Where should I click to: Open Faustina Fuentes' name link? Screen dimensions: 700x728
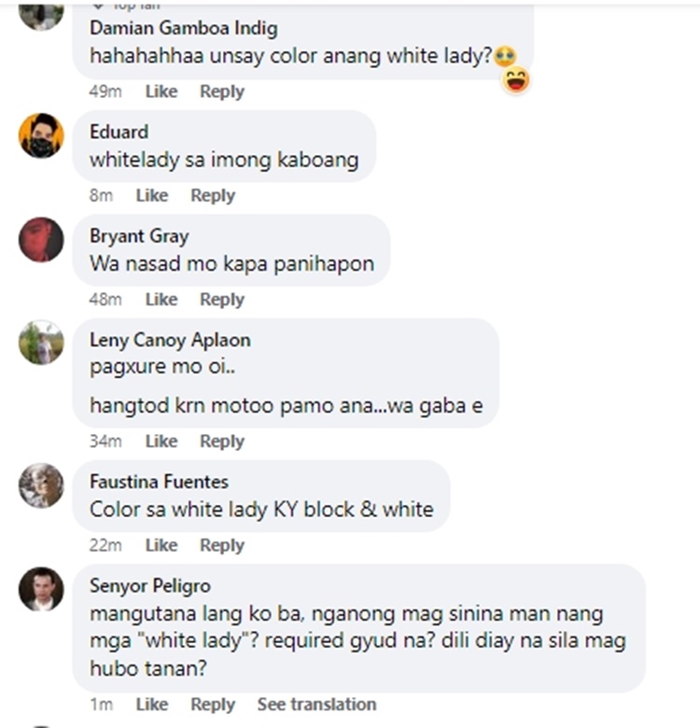click(160, 482)
